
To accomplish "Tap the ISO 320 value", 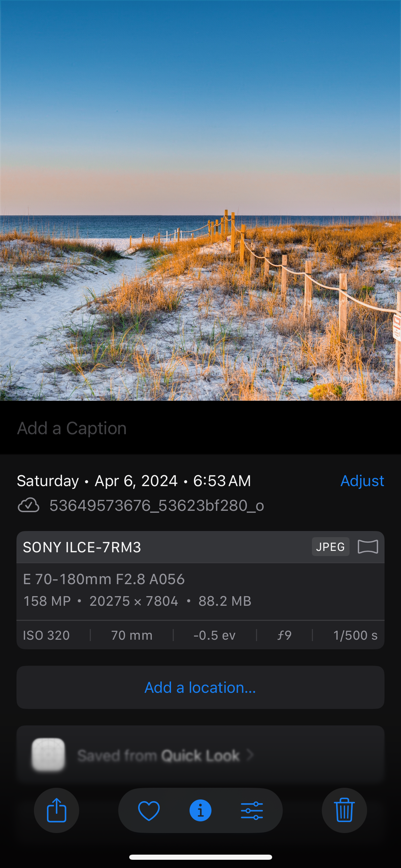I will (46, 635).
